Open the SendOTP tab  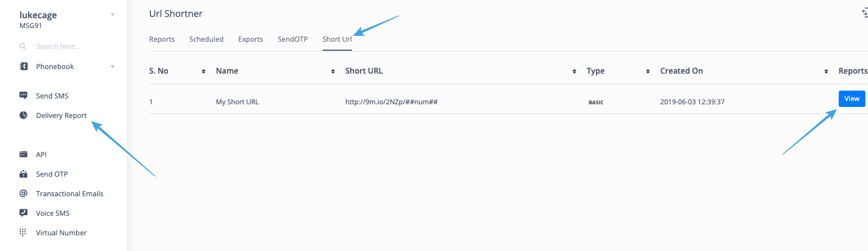293,39
